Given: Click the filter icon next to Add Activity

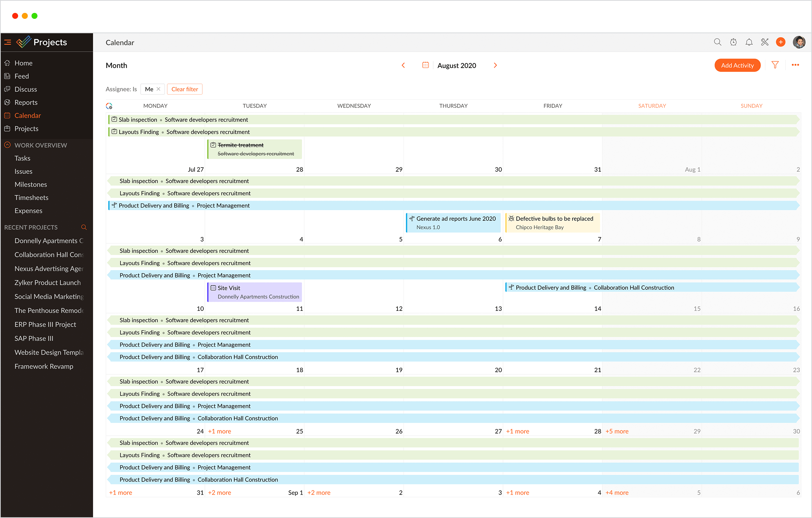Looking at the screenshot, I should [776, 66].
